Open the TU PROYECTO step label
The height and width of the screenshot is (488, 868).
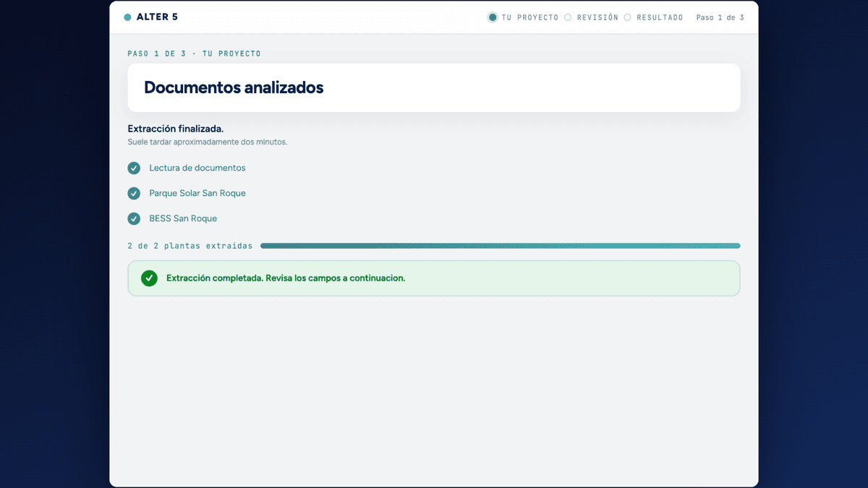click(530, 17)
